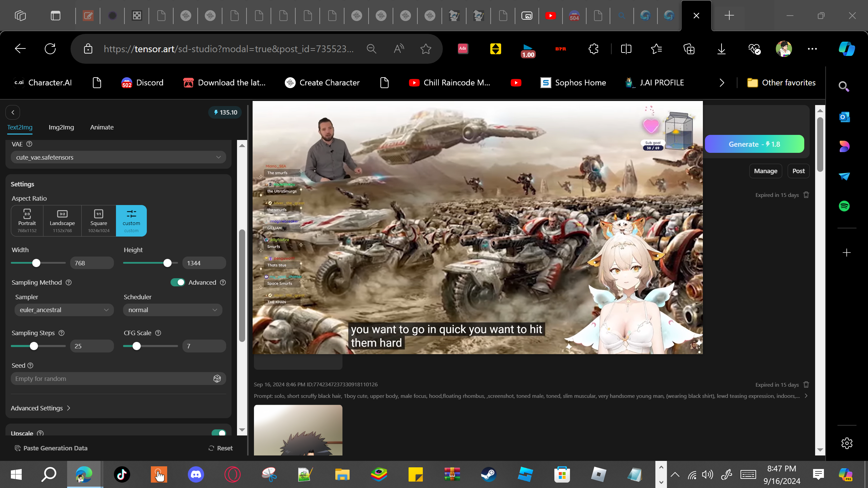The width and height of the screenshot is (868, 488).
Task: Click the Sampling Steps slider handle
Action: pos(34,346)
